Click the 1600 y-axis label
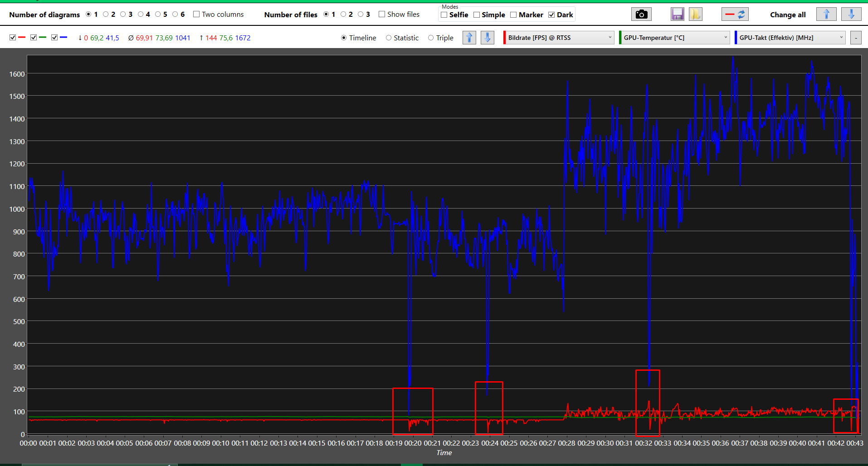Screen dimensions: 868x466 17,74
